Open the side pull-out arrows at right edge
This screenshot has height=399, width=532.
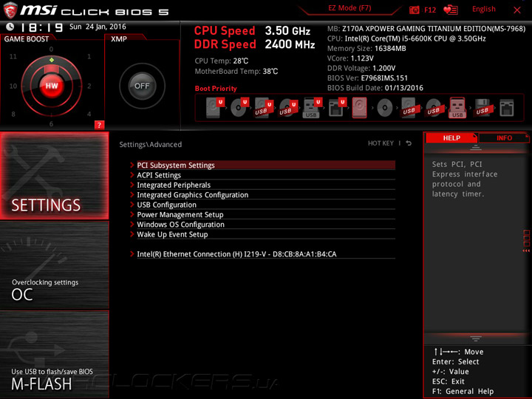coord(526,241)
